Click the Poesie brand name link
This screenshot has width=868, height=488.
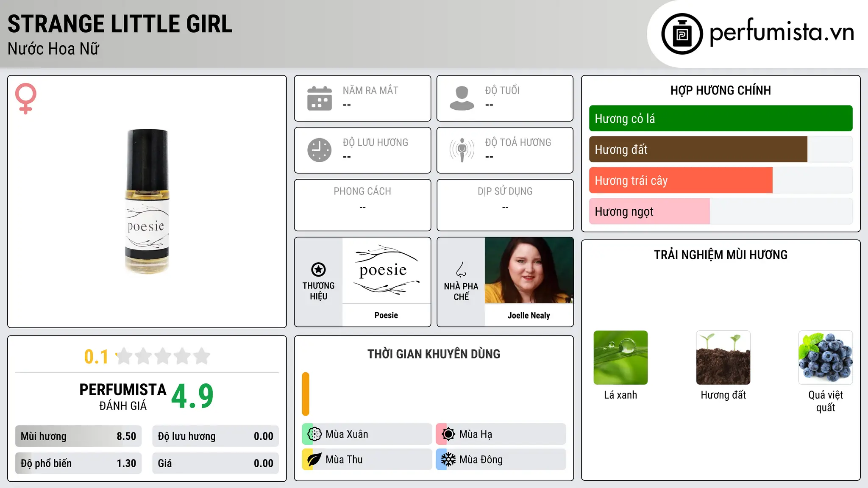coord(386,315)
